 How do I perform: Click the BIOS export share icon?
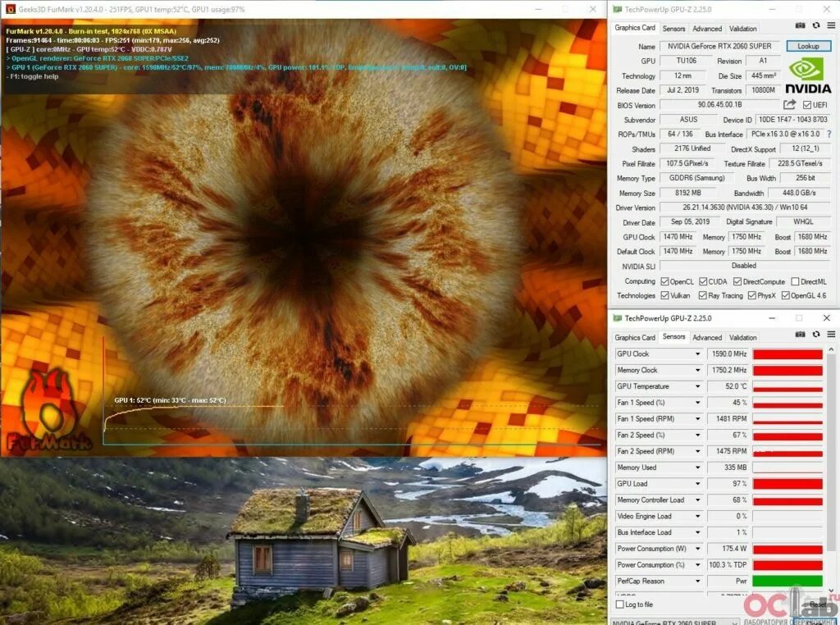click(x=790, y=104)
